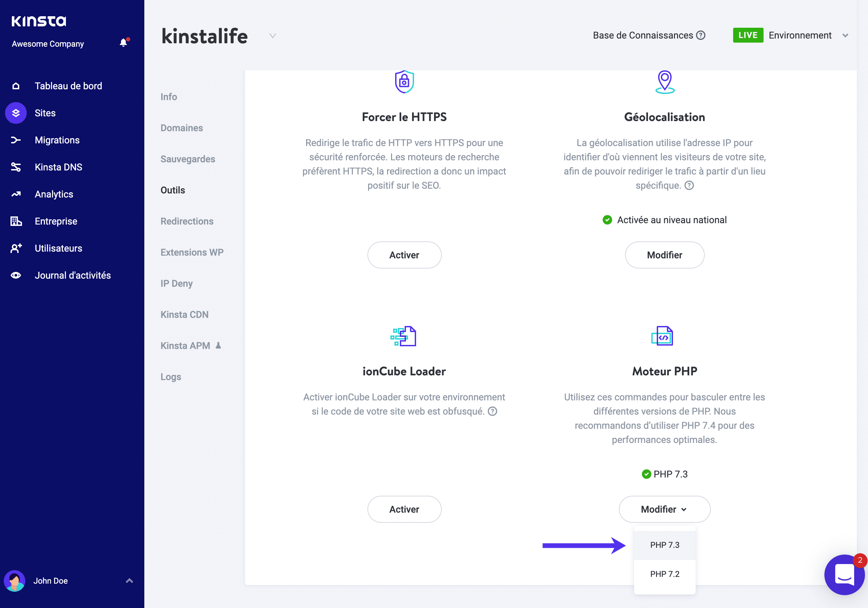Click John Doe's avatar
This screenshot has width=868, height=608.
pyautogui.click(x=15, y=581)
